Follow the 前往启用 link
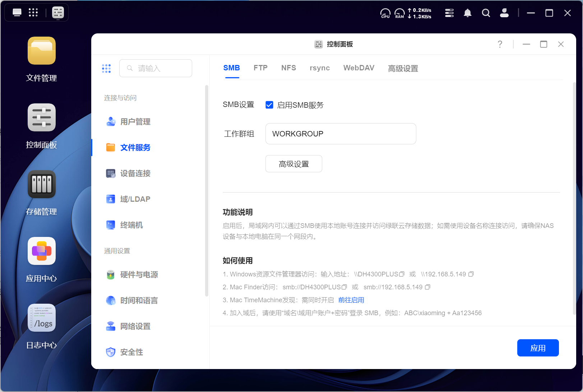583x392 pixels. (351, 300)
